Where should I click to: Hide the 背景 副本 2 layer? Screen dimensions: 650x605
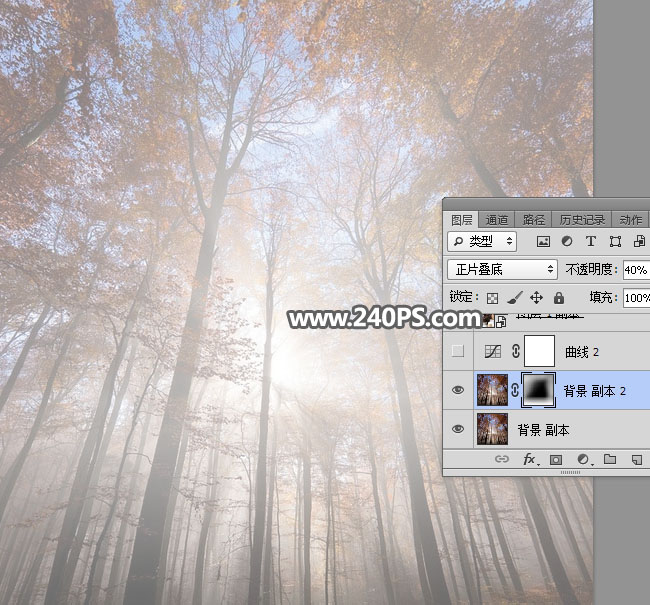(458, 390)
